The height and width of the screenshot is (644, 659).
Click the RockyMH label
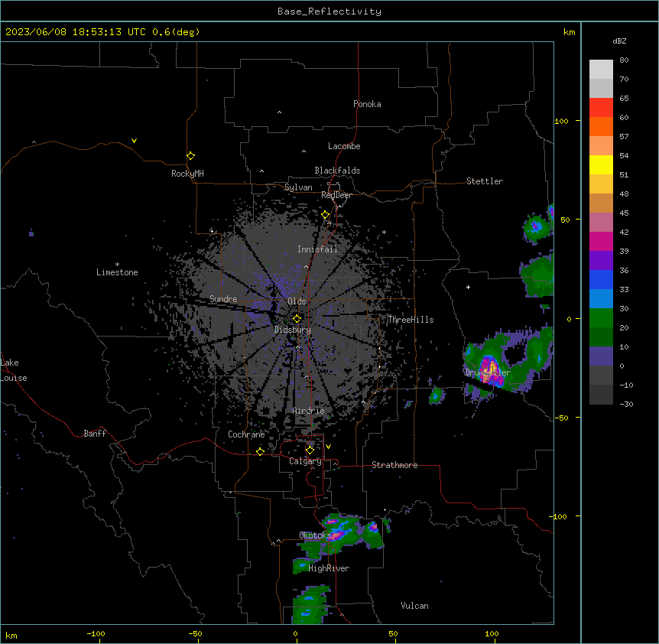coord(187,174)
